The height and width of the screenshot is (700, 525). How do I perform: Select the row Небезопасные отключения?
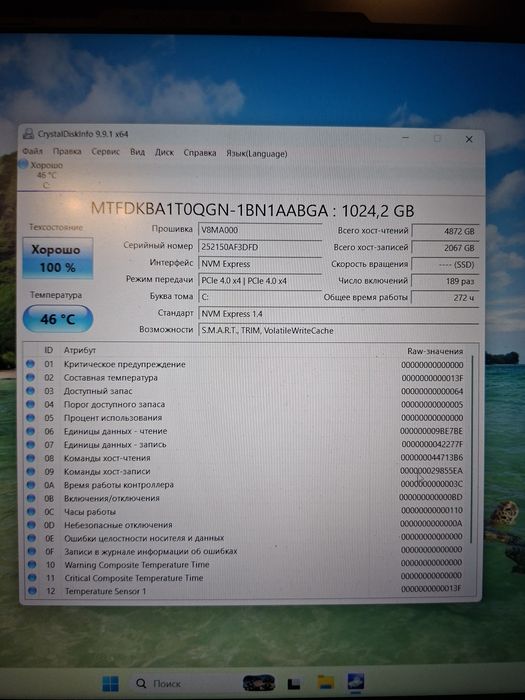pyautogui.click(x=245, y=525)
